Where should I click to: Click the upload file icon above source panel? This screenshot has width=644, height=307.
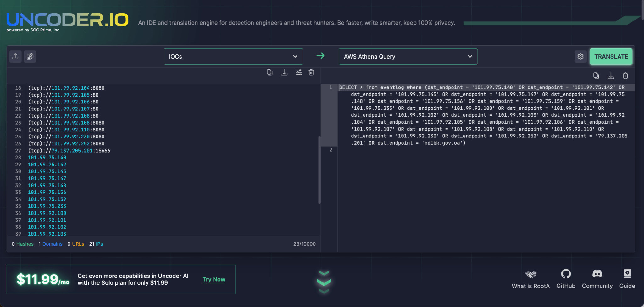15,56
